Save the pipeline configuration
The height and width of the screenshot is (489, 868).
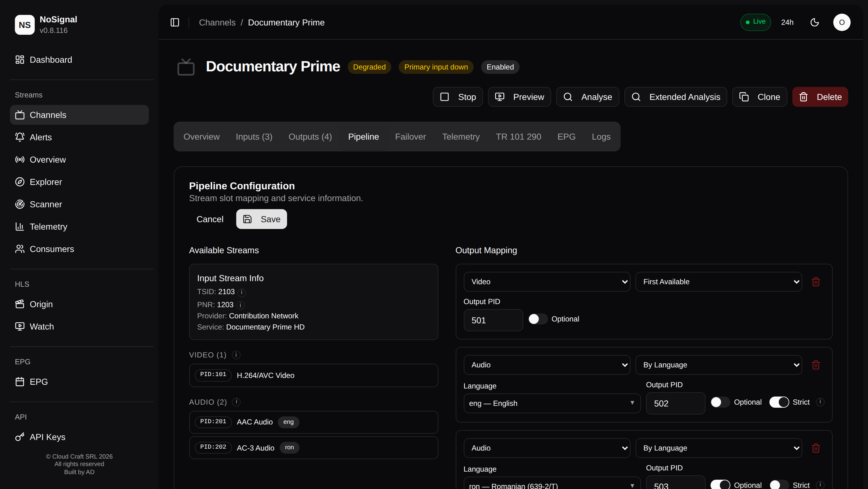point(261,219)
